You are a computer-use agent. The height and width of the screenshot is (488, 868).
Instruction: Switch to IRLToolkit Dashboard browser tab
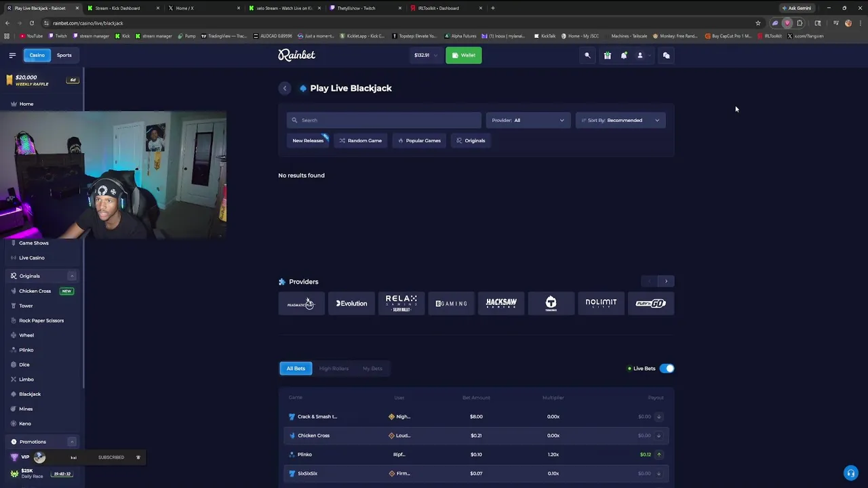446,8
